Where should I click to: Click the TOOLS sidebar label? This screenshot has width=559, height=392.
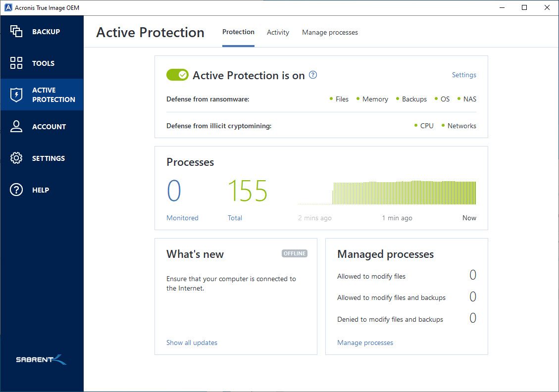click(43, 63)
